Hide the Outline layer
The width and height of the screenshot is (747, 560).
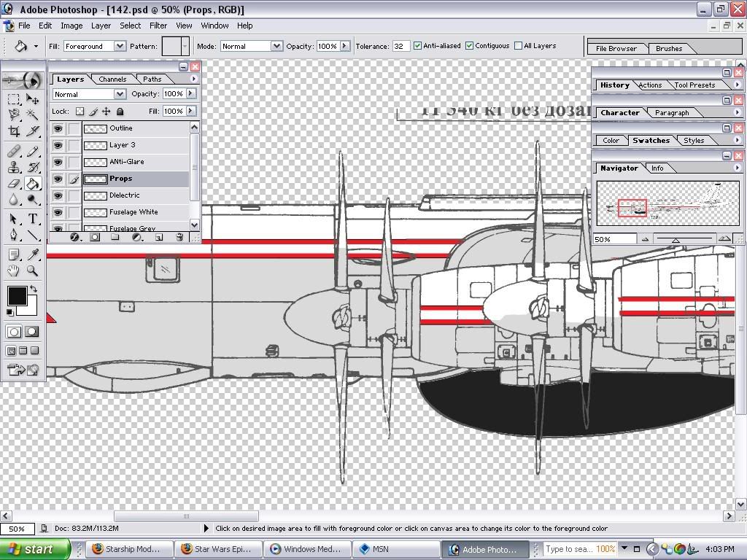(58, 128)
